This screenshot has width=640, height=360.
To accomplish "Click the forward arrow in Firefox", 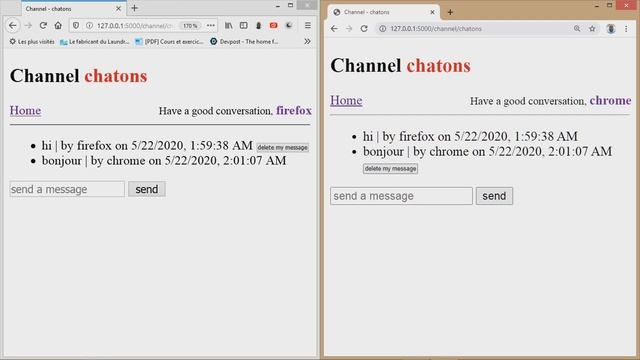I will [28, 25].
